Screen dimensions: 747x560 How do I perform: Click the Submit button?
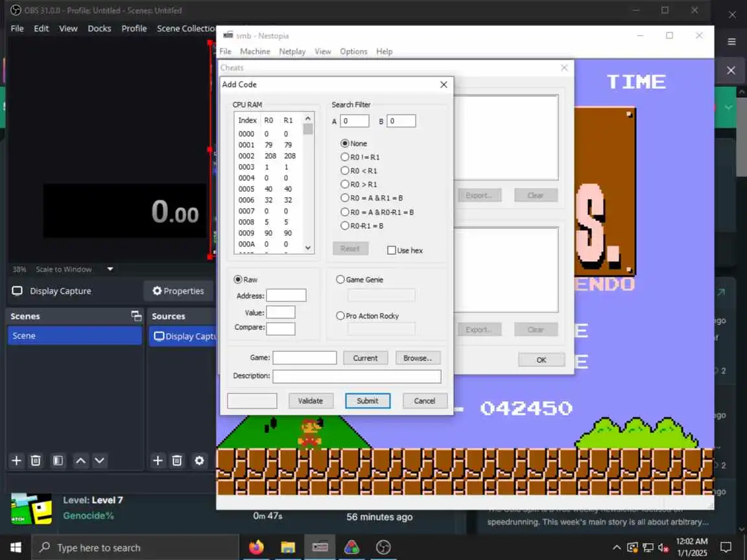click(367, 401)
